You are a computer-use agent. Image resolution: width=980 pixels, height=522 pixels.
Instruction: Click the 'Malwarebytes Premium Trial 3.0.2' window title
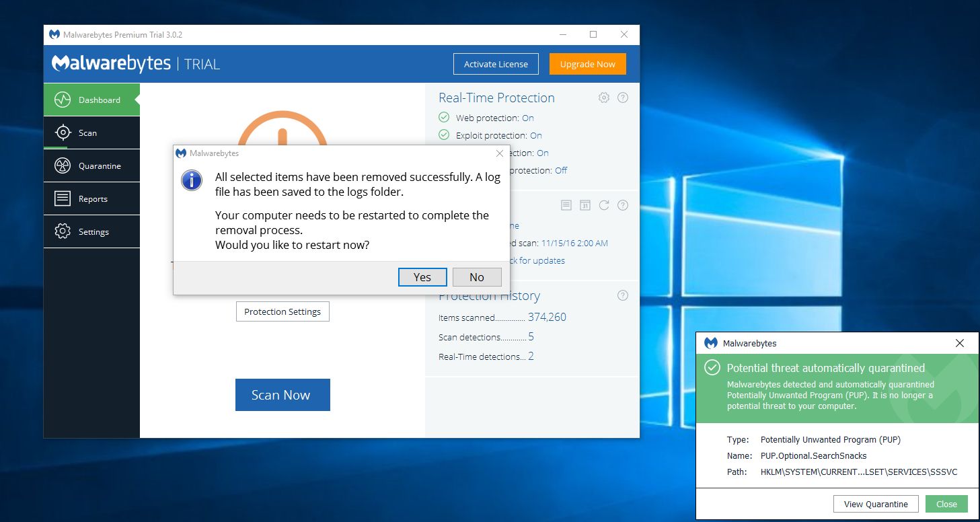coord(123,34)
